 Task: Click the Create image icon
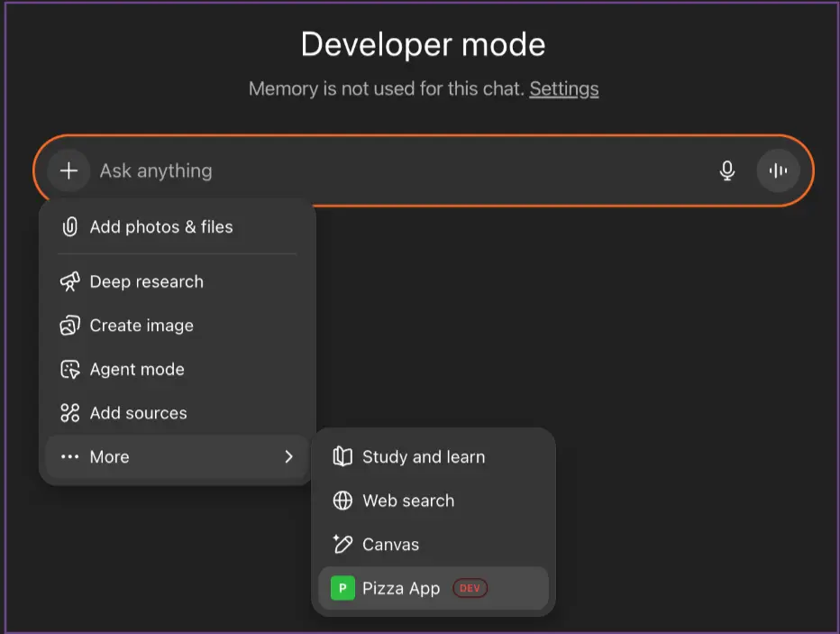(69, 326)
